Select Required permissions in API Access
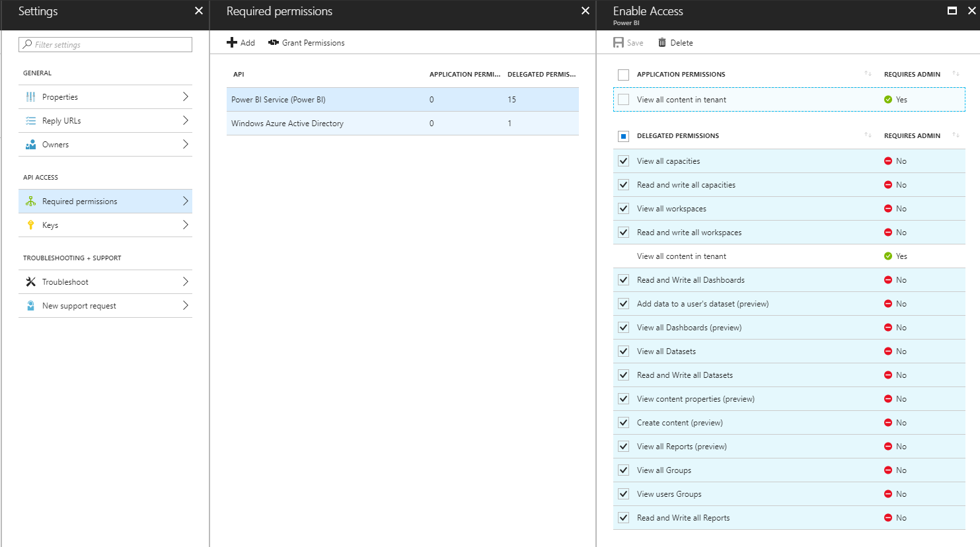The width and height of the screenshot is (980, 547). coord(105,201)
